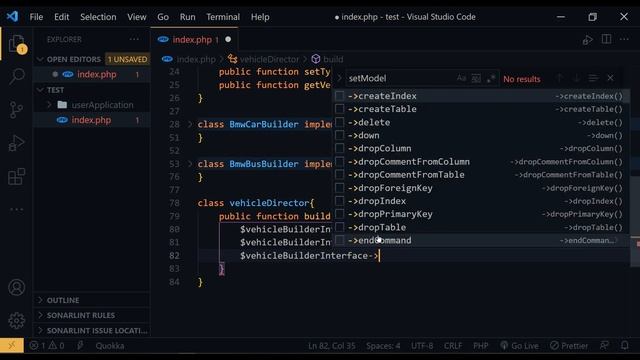The height and width of the screenshot is (360, 640).
Task: Collapse the TEST folder section
Action: 40,90
